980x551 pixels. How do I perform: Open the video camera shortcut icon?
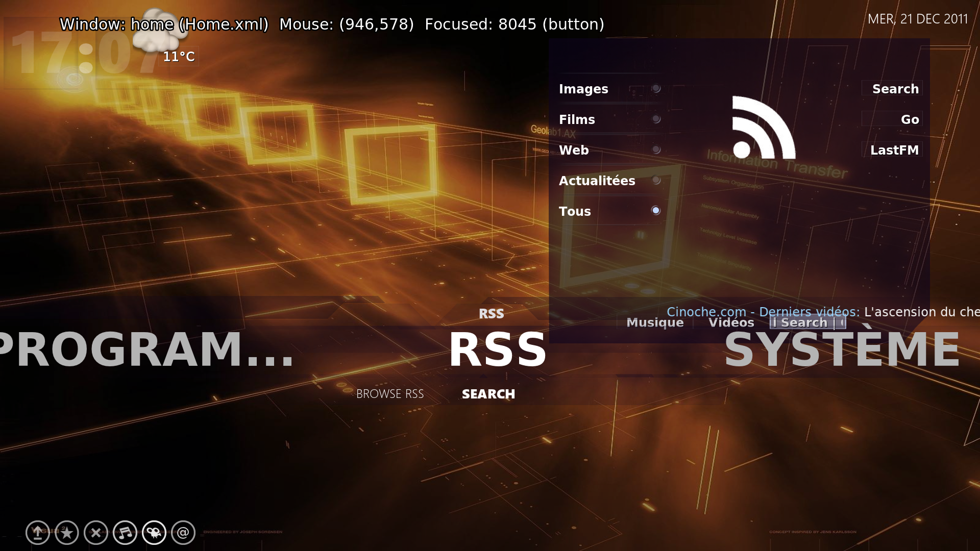154,533
